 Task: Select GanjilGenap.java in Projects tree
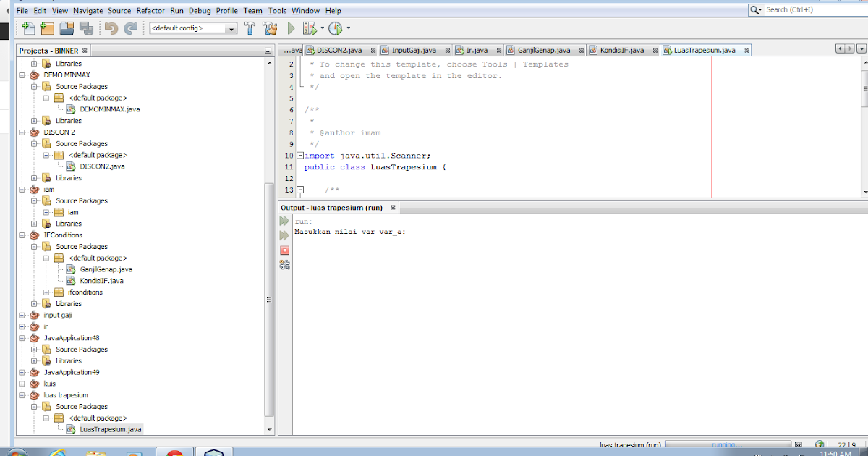pyautogui.click(x=106, y=269)
